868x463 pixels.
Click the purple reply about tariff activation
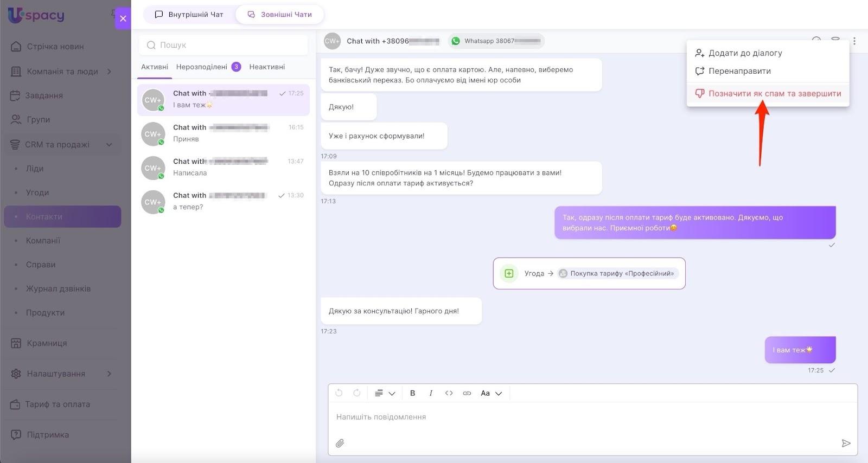695,223
